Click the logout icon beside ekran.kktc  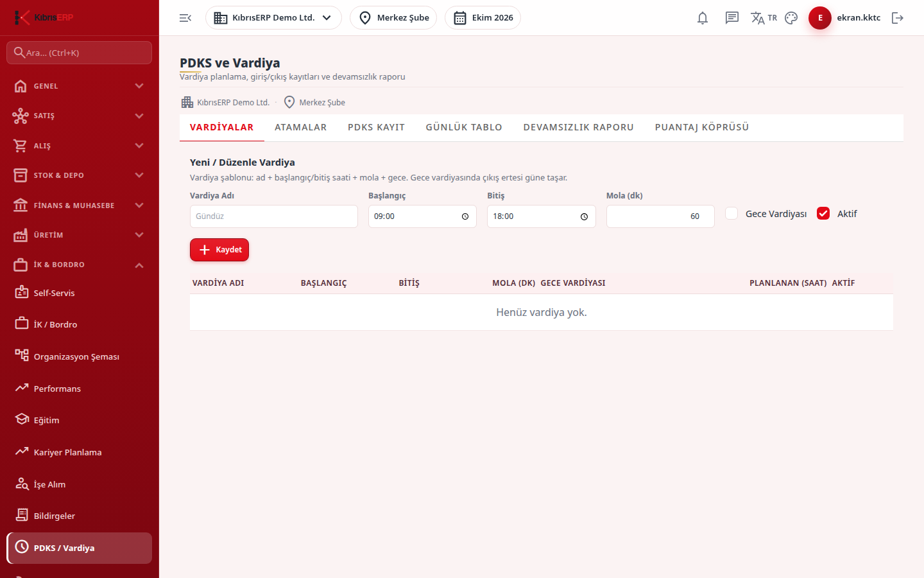(x=898, y=18)
